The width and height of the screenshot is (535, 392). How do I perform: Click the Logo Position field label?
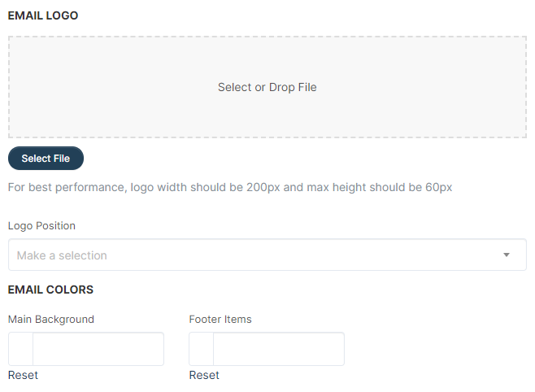point(41,226)
